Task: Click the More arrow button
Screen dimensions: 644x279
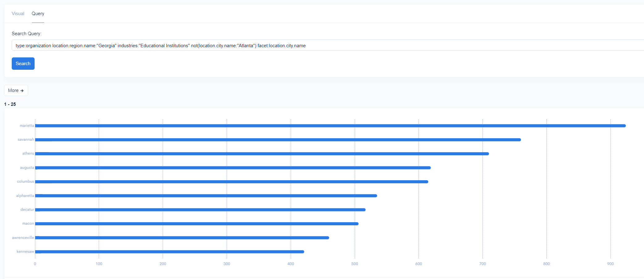Action: (16, 90)
